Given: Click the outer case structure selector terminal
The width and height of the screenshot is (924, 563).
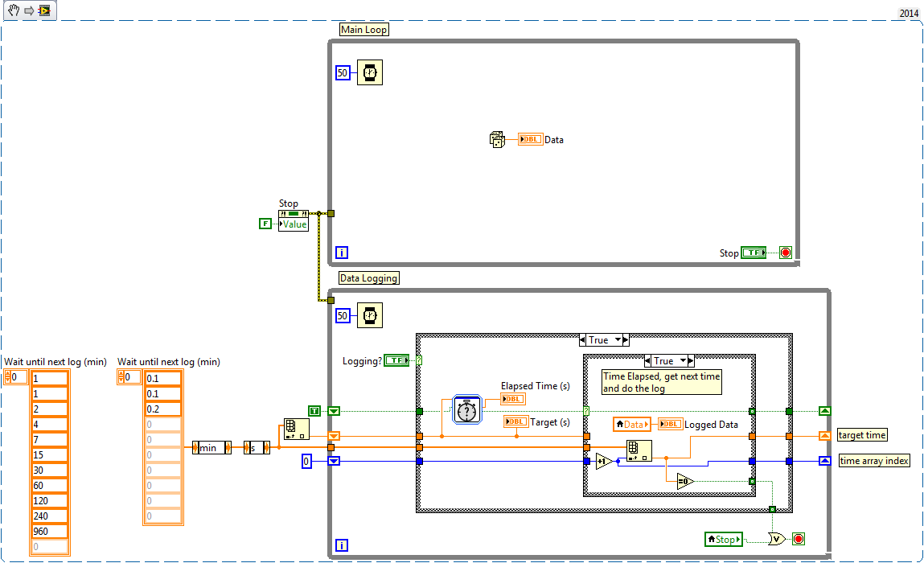Looking at the screenshot, I should point(419,360).
